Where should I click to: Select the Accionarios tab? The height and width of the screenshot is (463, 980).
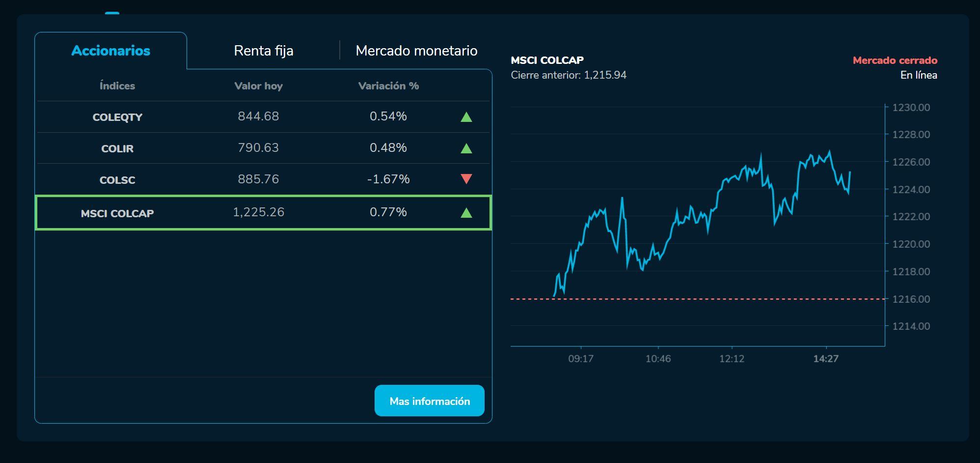tap(111, 50)
